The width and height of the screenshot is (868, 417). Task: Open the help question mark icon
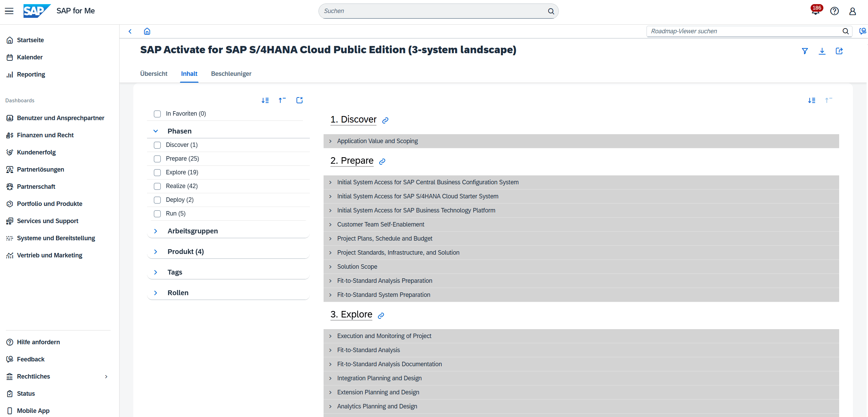click(x=834, y=11)
